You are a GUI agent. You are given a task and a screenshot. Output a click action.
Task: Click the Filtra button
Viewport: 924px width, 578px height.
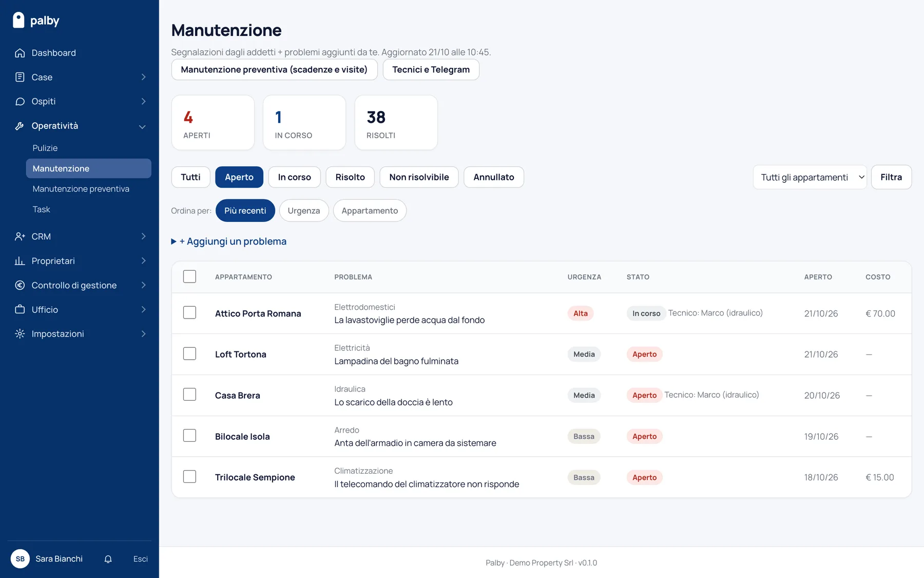pos(891,177)
